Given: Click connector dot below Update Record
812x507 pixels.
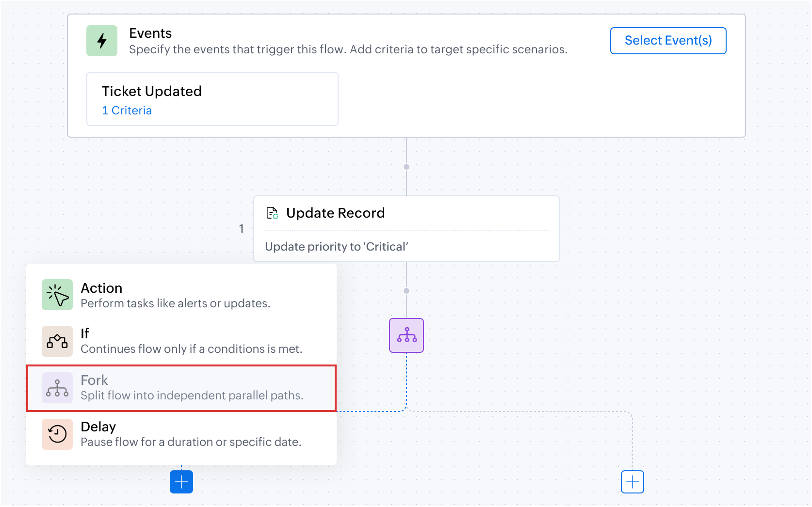Looking at the screenshot, I should (x=406, y=291).
